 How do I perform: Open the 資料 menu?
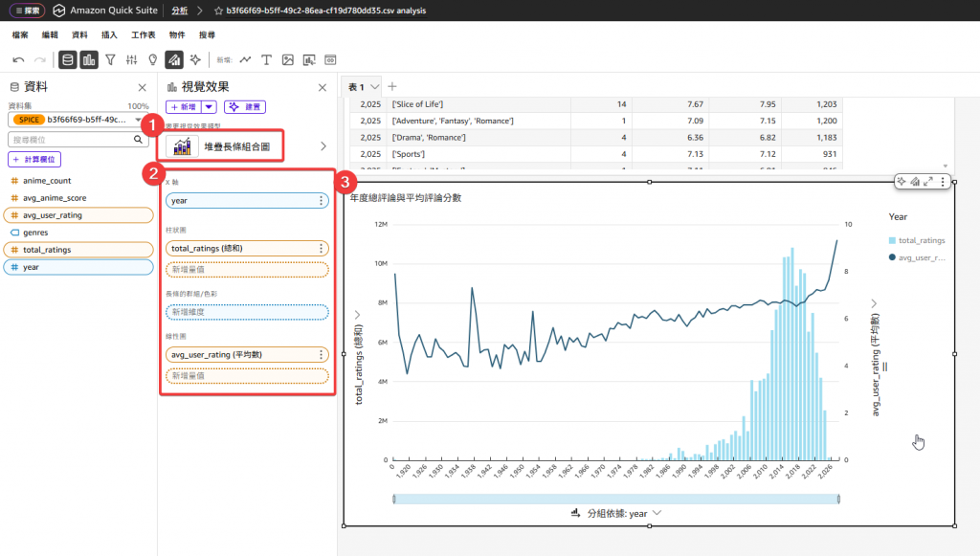tap(79, 35)
